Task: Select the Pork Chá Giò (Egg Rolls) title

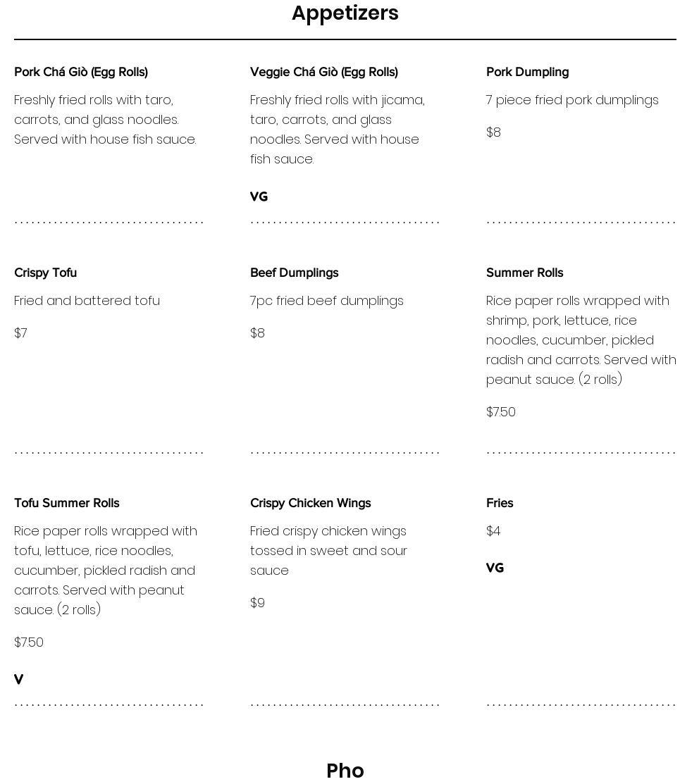Action: tap(81, 72)
